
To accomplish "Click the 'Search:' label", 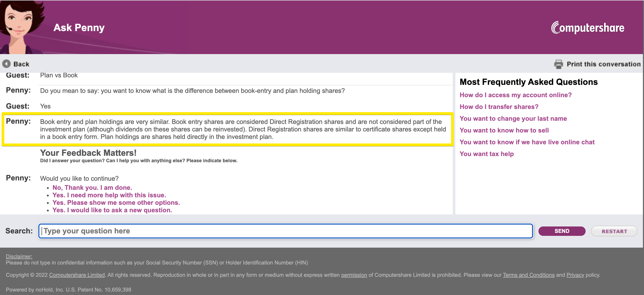I will [x=19, y=231].
